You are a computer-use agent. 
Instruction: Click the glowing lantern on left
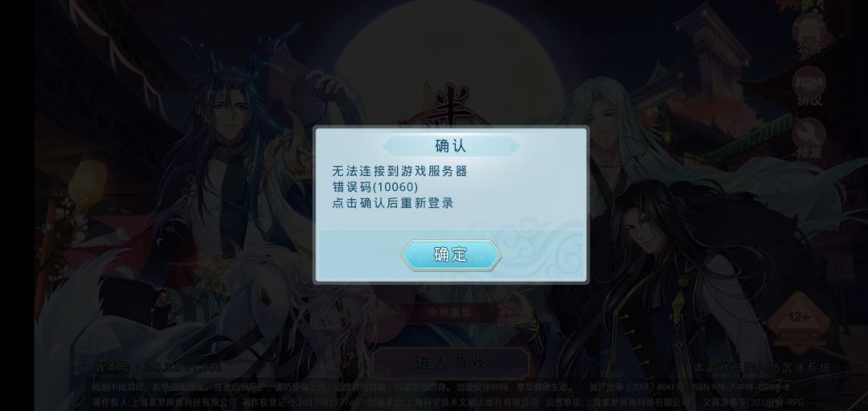click(88, 184)
